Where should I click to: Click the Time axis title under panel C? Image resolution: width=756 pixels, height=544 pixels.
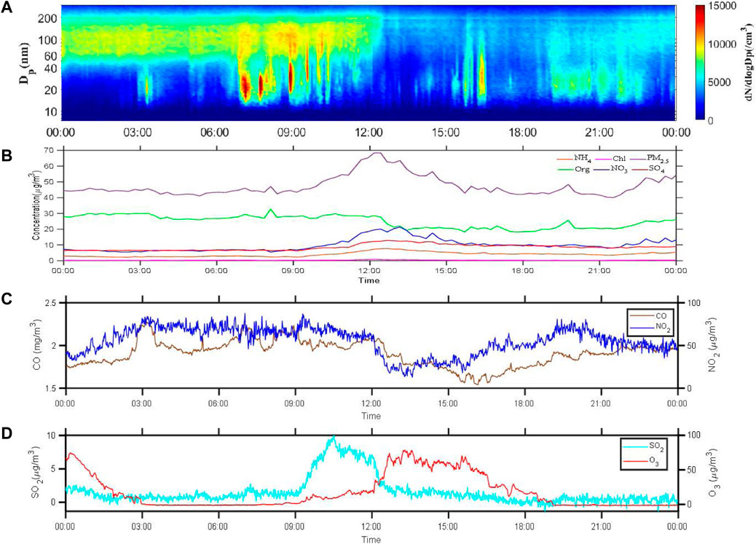[371, 415]
